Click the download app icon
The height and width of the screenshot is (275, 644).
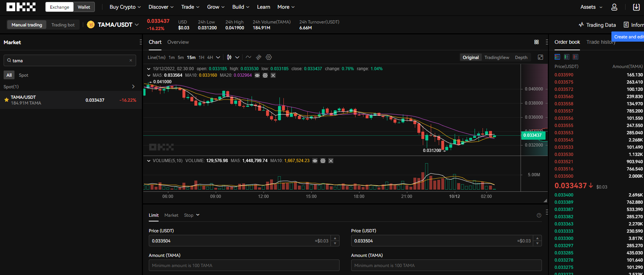point(636,7)
